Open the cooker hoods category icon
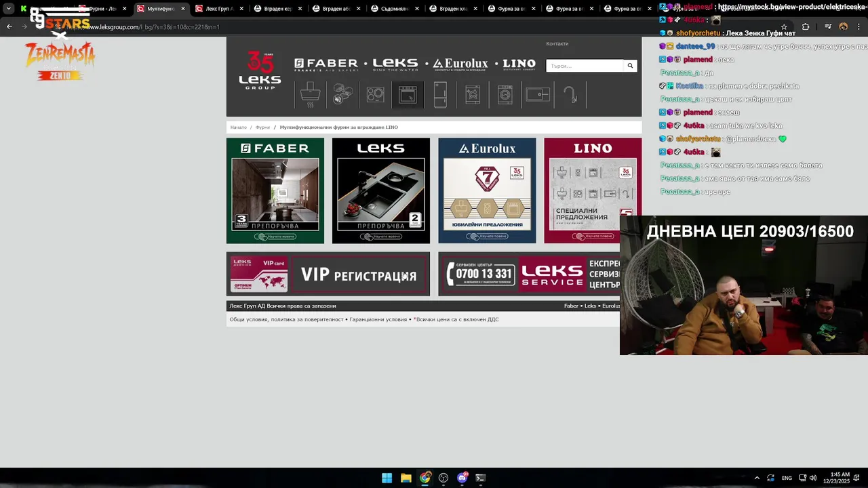 (x=310, y=95)
